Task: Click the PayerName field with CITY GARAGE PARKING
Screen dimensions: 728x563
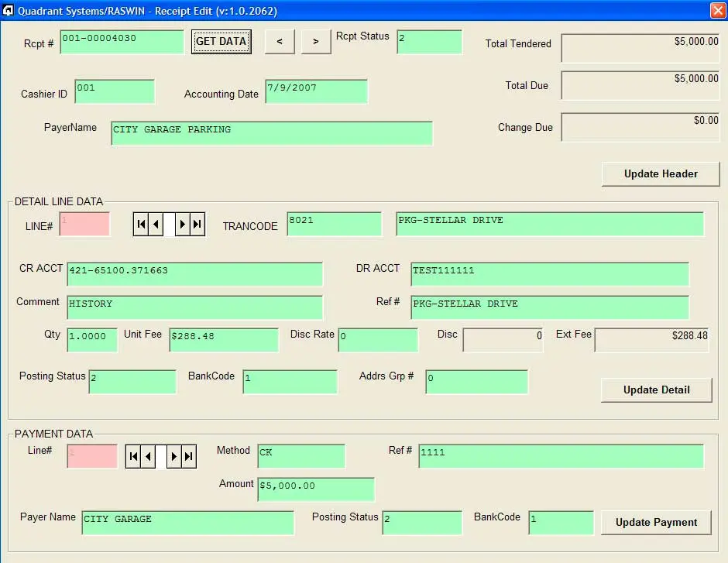Action: pos(272,133)
